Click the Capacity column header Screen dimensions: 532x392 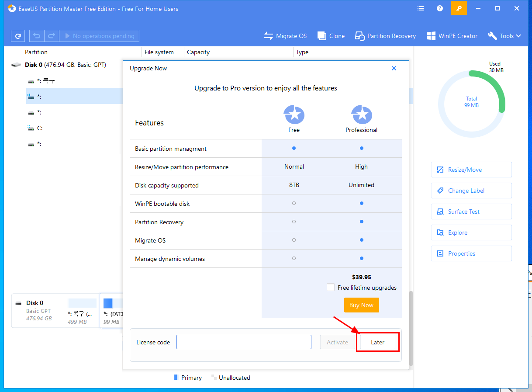(x=198, y=52)
